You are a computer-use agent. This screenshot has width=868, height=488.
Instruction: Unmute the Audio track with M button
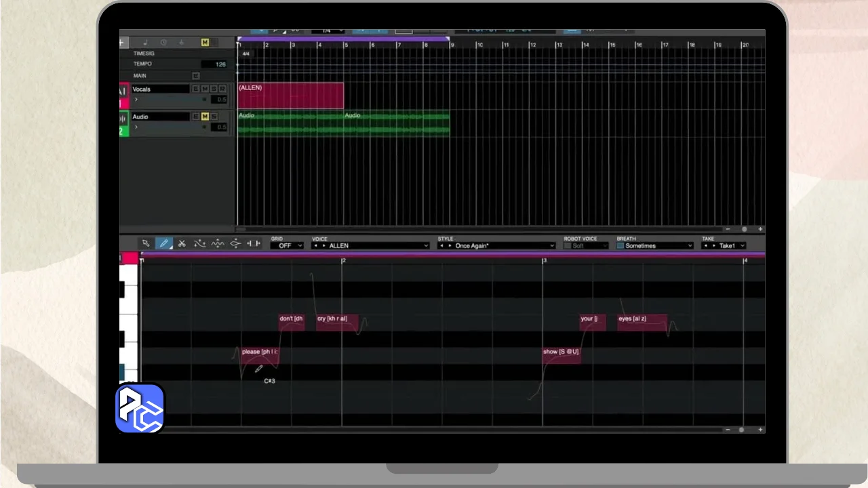click(205, 117)
